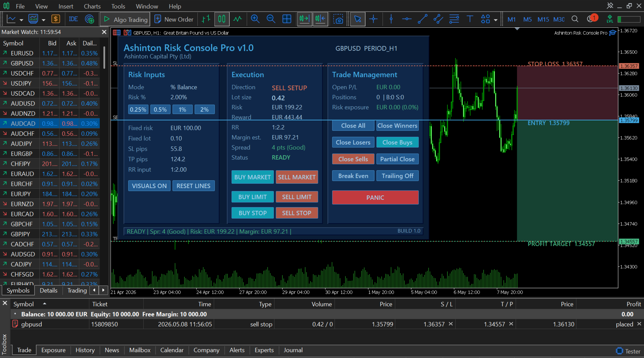Open the shapes objects tool
This screenshot has height=358, width=644.
486,19
